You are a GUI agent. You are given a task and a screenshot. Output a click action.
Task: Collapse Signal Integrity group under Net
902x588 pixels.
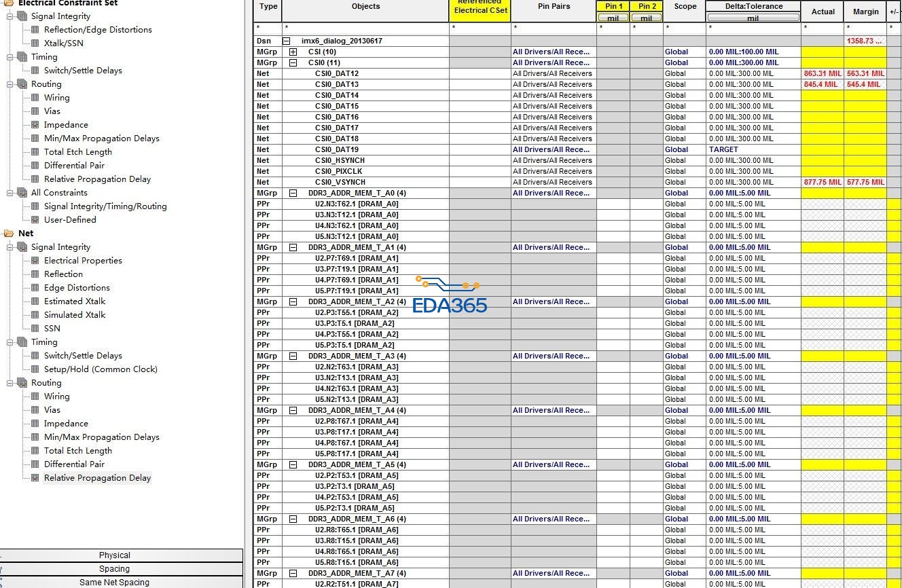10,247
